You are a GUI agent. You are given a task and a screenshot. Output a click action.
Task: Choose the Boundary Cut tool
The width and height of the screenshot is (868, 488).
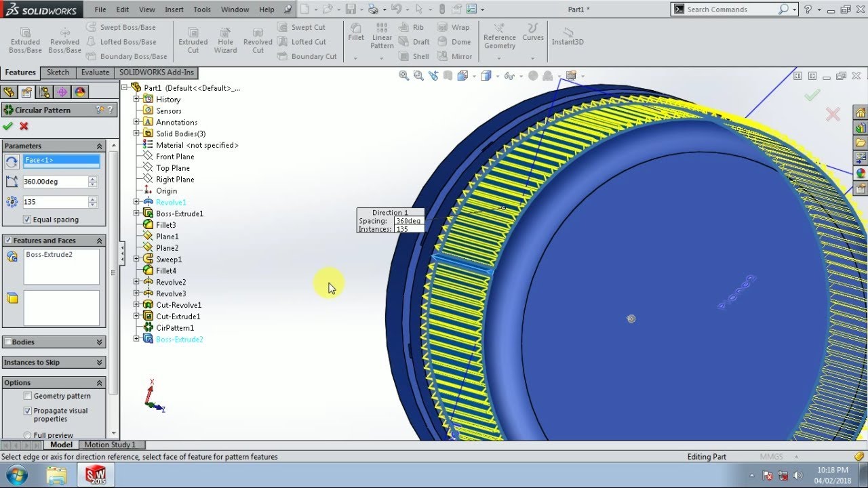pyautogui.click(x=307, y=56)
